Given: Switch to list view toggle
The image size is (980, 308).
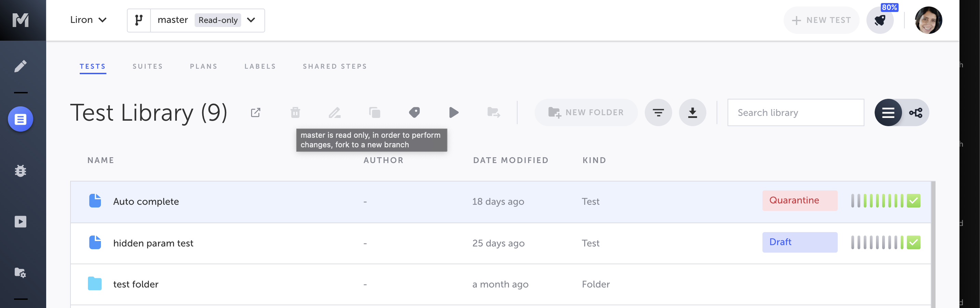Looking at the screenshot, I should (888, 112).
